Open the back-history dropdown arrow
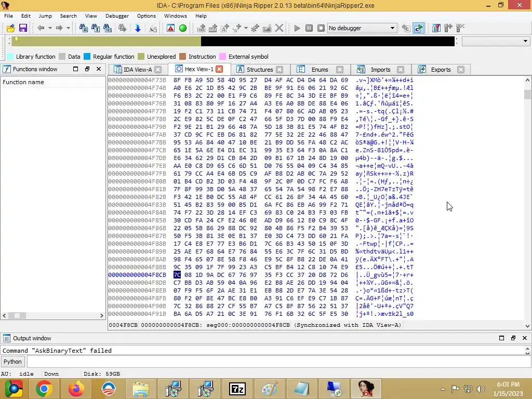 coord(50,28)
